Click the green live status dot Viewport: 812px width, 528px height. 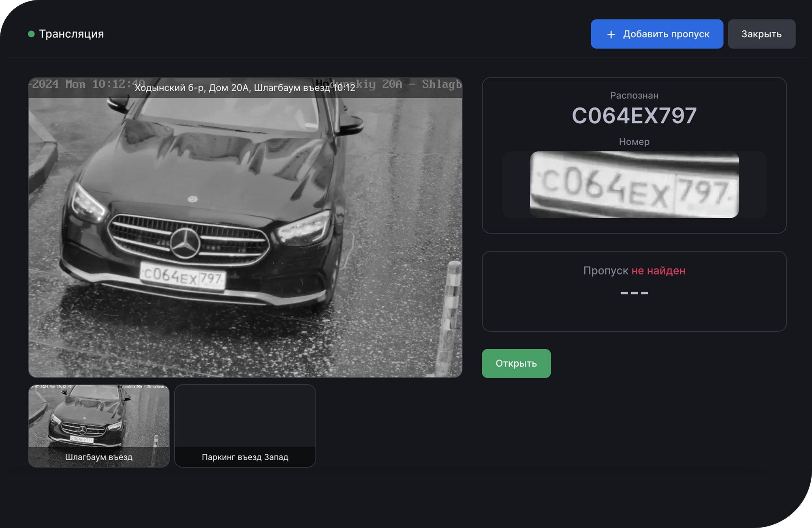point(31,34)
